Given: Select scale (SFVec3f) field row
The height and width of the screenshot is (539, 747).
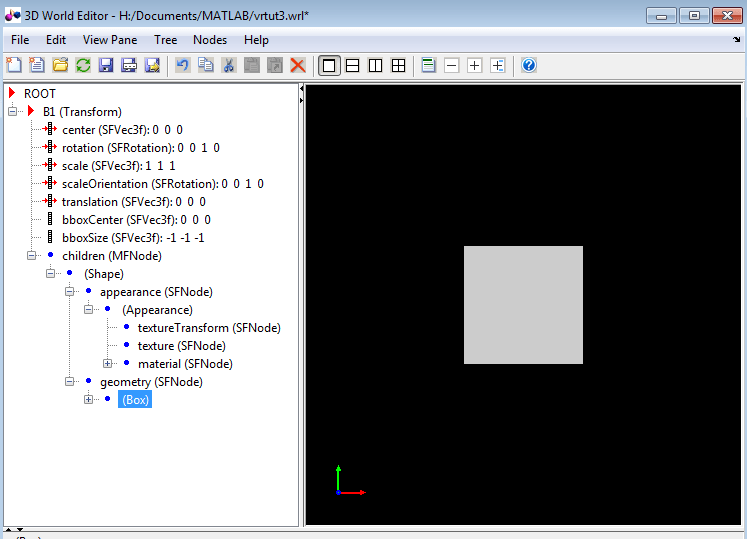Looking at the screenshot, I should click(x=119, y=166).
